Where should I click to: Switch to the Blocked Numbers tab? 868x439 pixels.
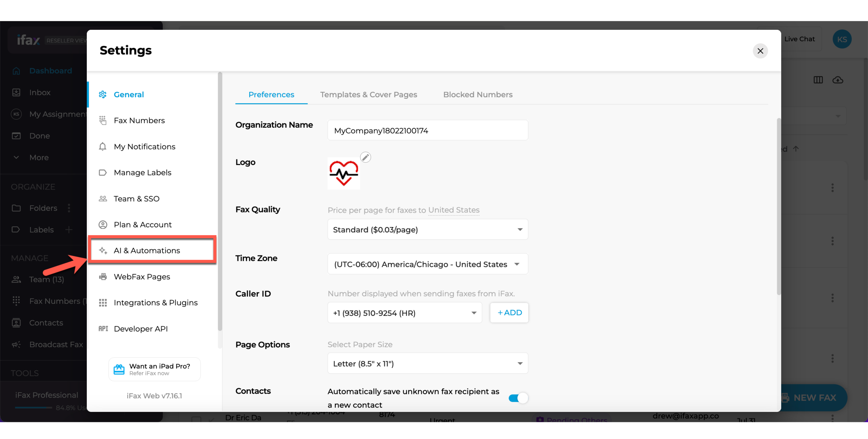[478, 95]
